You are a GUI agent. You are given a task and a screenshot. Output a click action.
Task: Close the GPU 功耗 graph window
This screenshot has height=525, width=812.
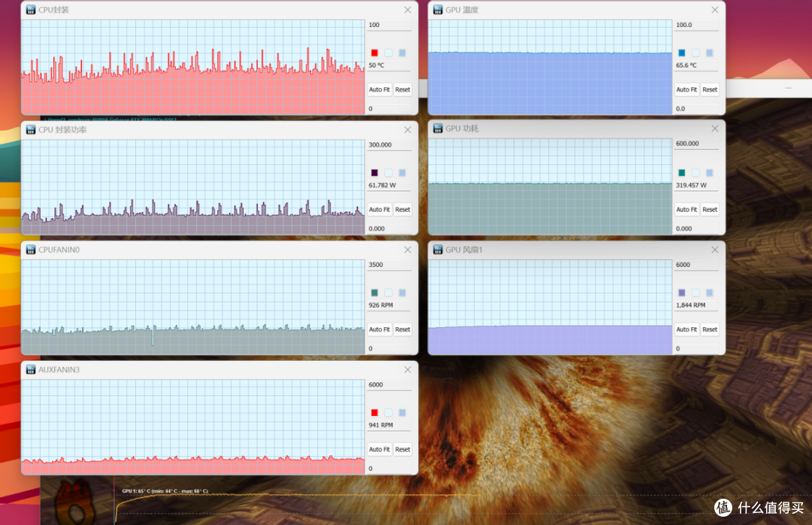click(715, 129)
